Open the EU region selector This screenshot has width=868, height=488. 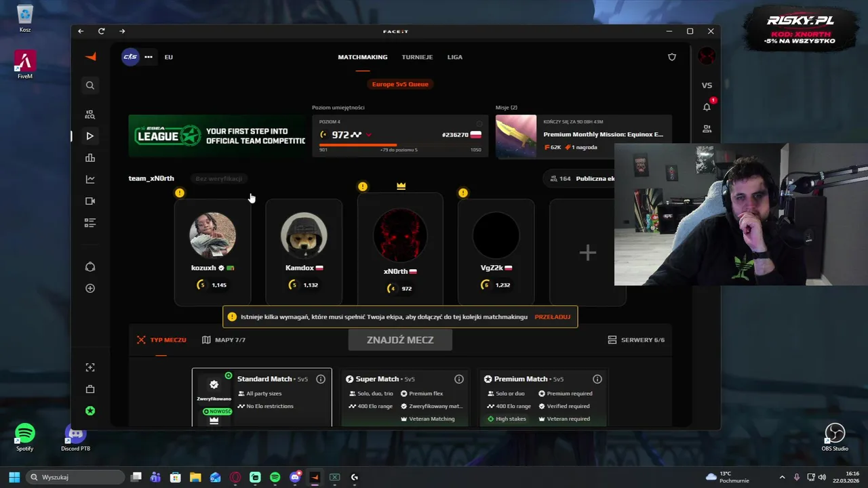click(169, 57)
